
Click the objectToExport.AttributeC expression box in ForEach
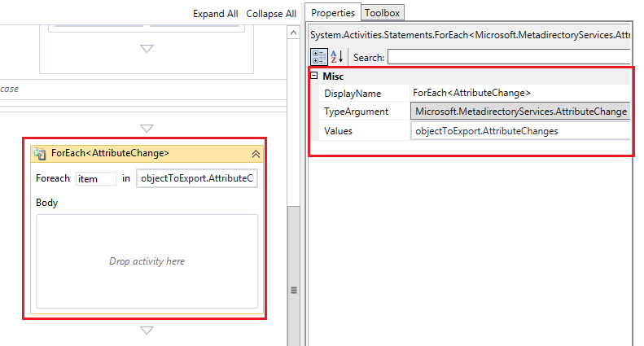point(197,178)
